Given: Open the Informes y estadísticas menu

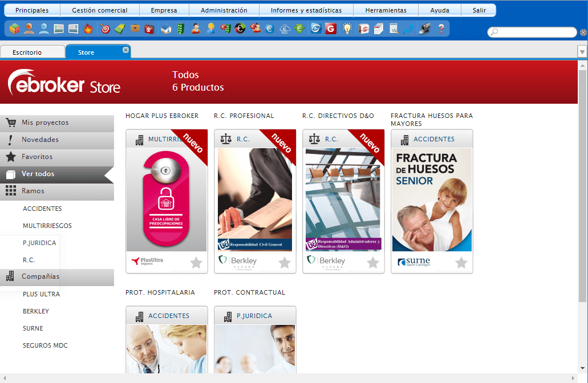Looking at the screenshot, I should click(x=306, y=10).
